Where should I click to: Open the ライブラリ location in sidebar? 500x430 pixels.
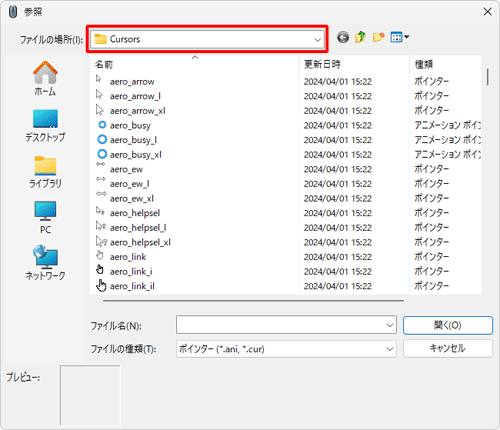pyautogui.click(x=45, y=172)
